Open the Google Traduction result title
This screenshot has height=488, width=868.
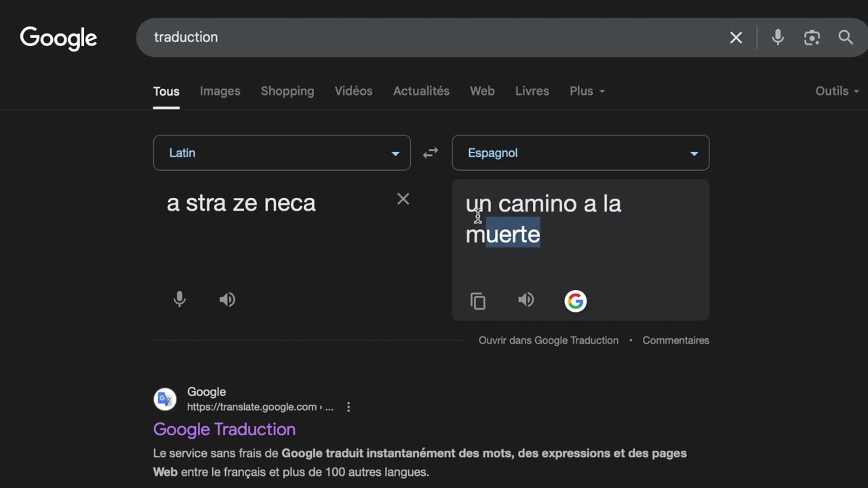pyautogui.click(x=224, y=429)
